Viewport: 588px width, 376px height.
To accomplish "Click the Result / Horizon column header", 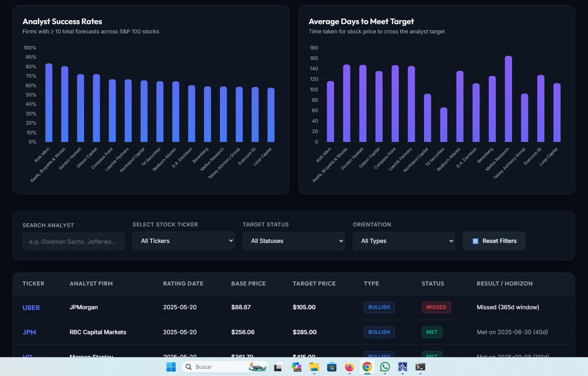I will click(505, 283).
